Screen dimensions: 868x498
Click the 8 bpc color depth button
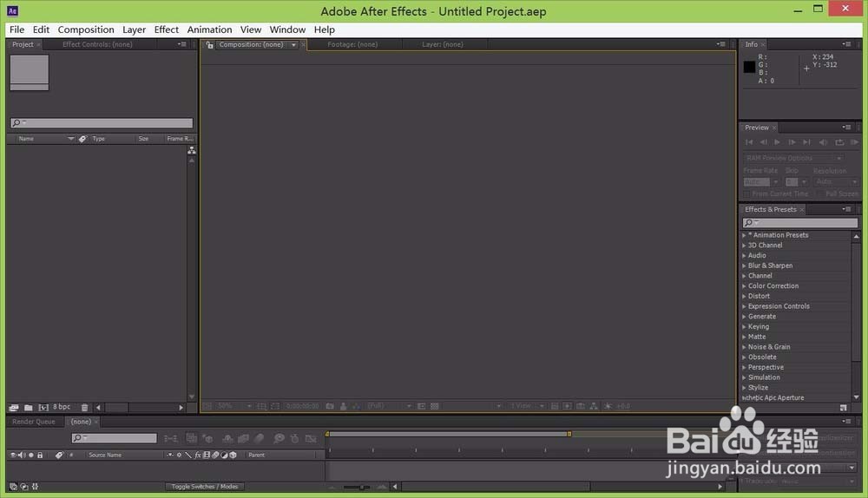pyautogui.click(x=62, y=407)
